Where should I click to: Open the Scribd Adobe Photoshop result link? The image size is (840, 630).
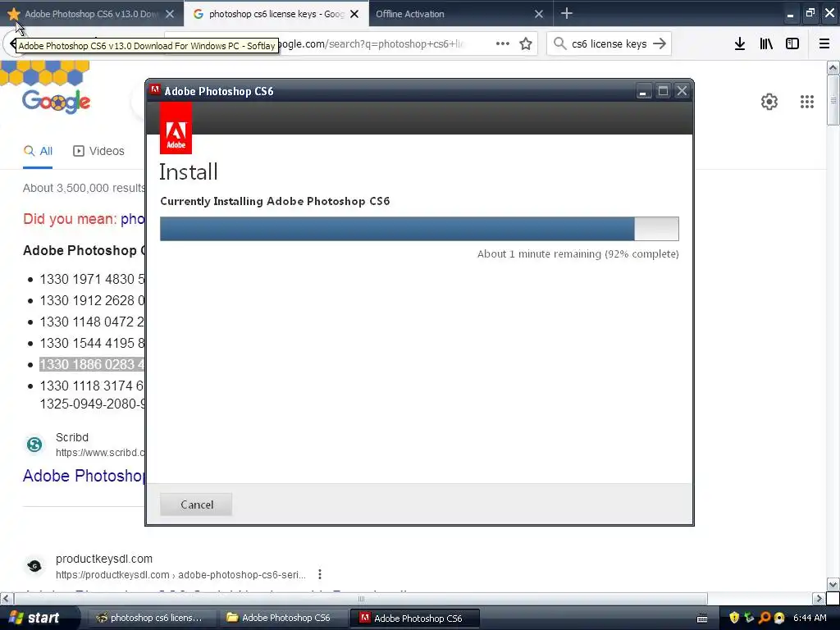coord(84,476)
